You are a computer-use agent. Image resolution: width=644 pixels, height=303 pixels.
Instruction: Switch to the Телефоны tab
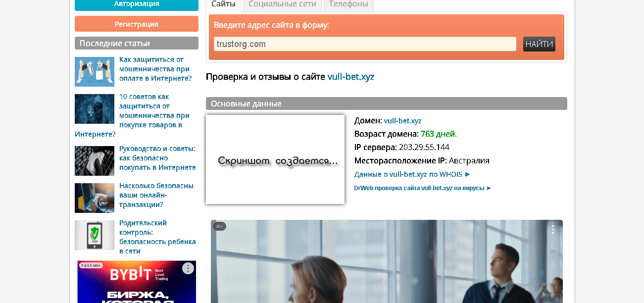(348, 4)
